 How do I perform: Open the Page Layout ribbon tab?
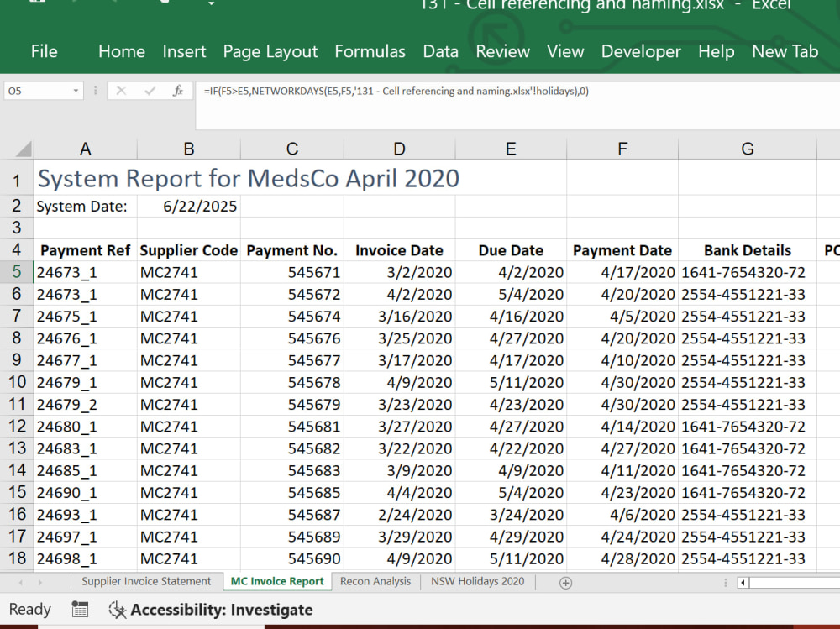270,51
